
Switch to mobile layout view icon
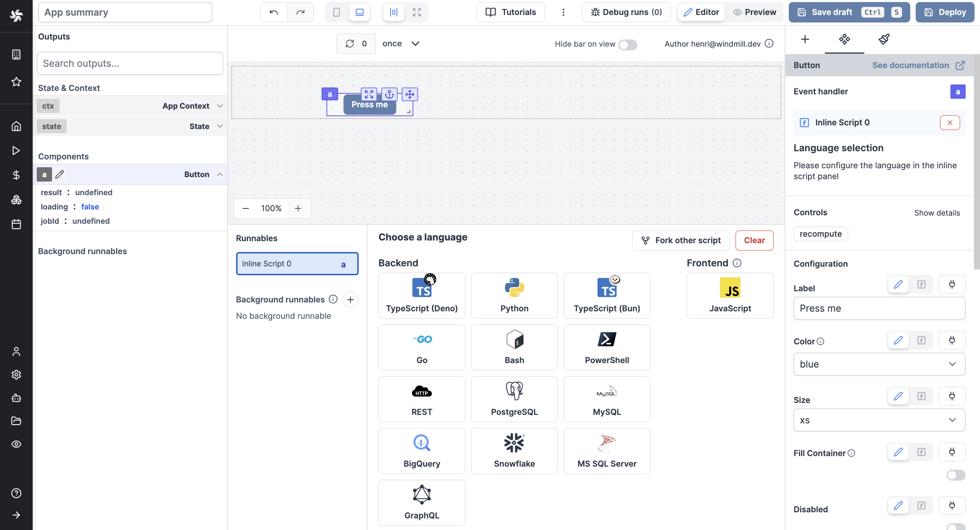[336, 12]
